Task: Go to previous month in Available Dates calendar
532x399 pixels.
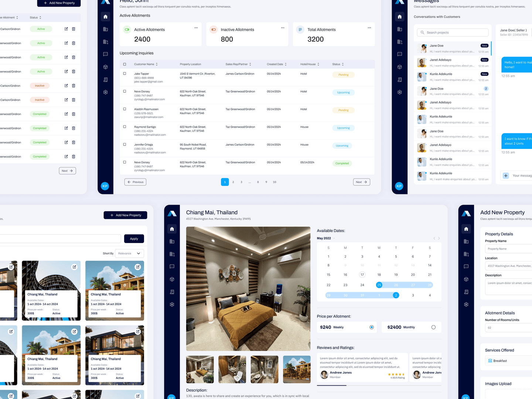Action: [434, 238]
